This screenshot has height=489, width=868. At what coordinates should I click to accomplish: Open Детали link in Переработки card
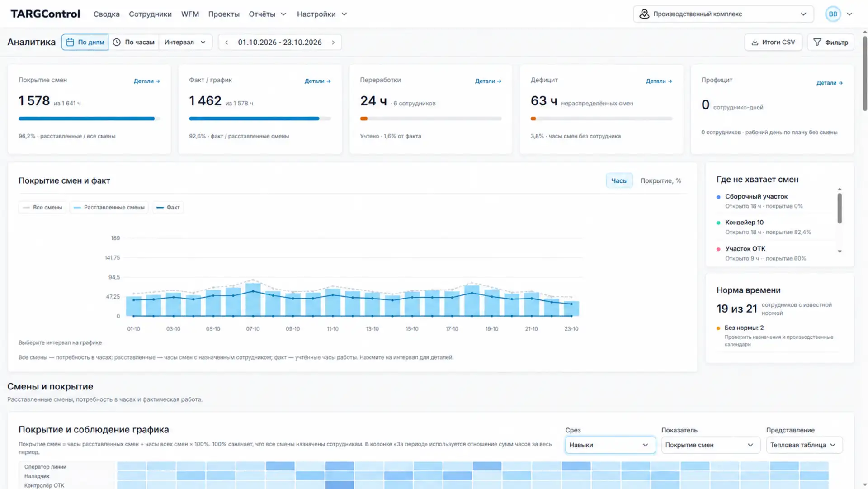(x=488, y=81)
